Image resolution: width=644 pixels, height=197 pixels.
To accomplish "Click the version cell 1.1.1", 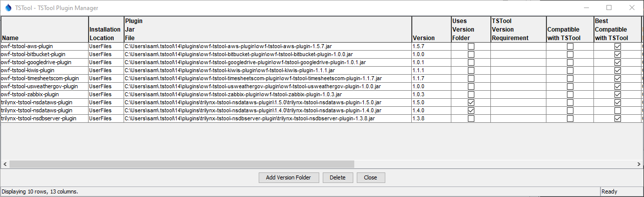I will tap(431, 70).
